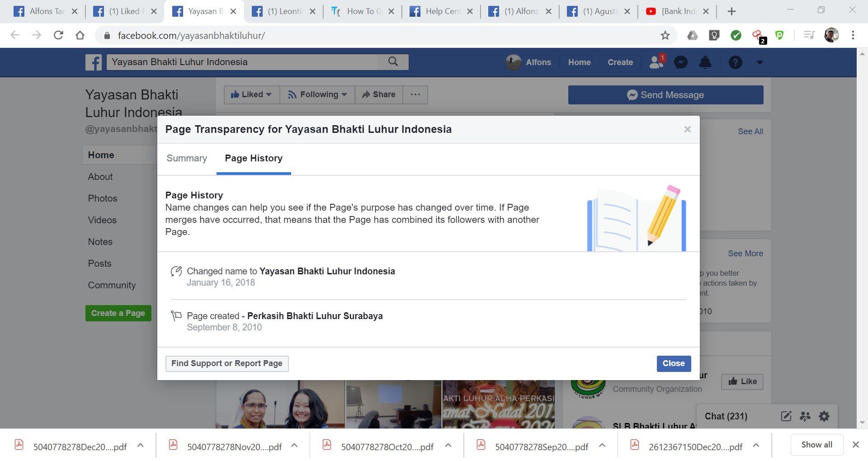The image size is (868, 461).
Task: Click Create link in top bar
Action: click(620, 62)
